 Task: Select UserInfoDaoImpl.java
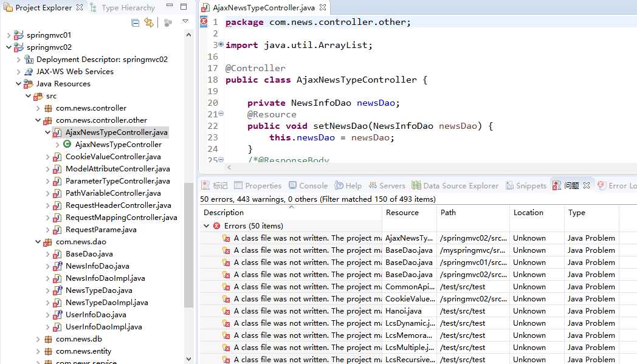(103, 327)
